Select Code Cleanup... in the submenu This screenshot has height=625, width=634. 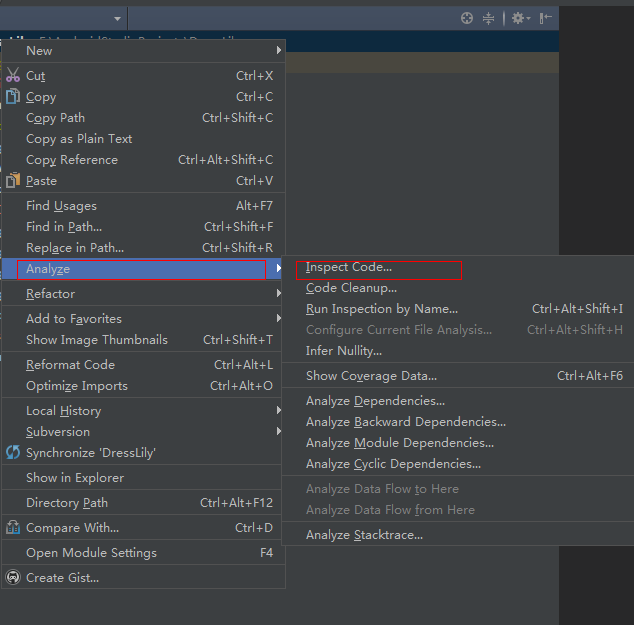458,288
